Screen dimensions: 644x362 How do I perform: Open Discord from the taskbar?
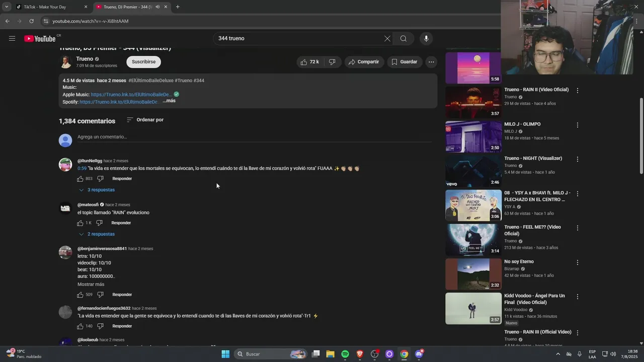[419, 354]
